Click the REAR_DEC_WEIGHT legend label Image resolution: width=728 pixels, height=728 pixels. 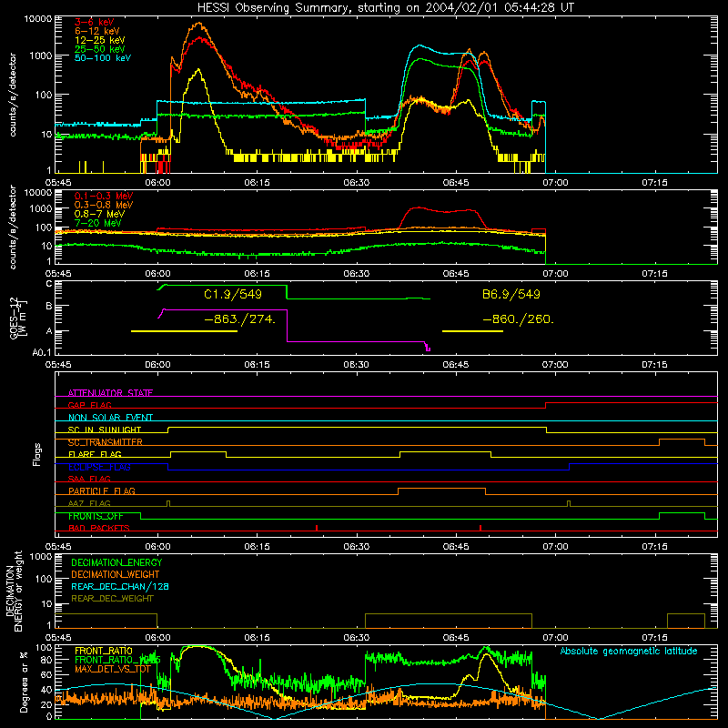[112, 599]
